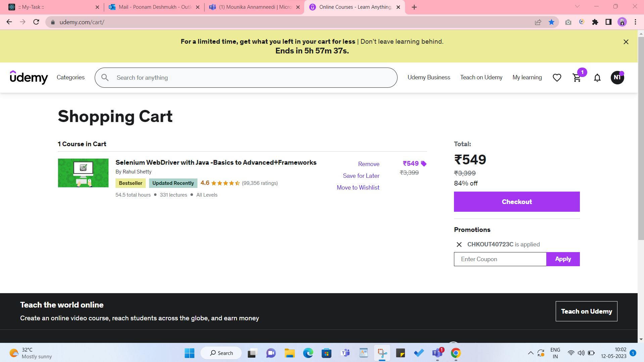Select the Online Courses Udemy tab
Screen dimensions: 644x362
tap(355, 7)
